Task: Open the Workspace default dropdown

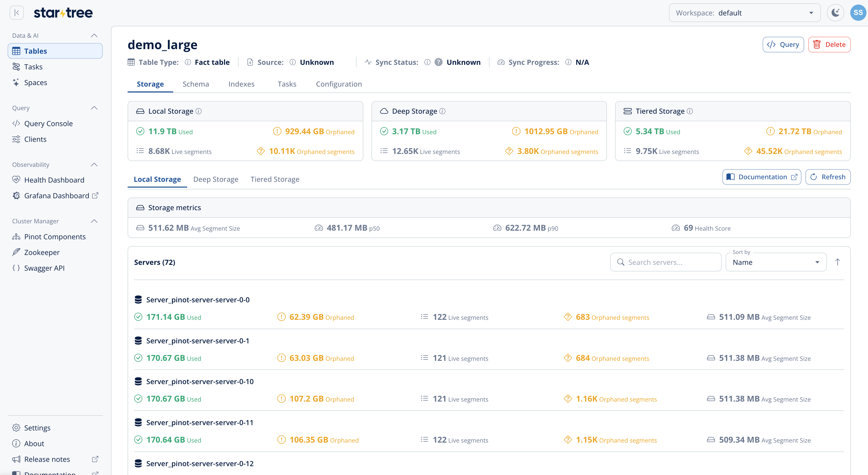Action: coord(744,13)
